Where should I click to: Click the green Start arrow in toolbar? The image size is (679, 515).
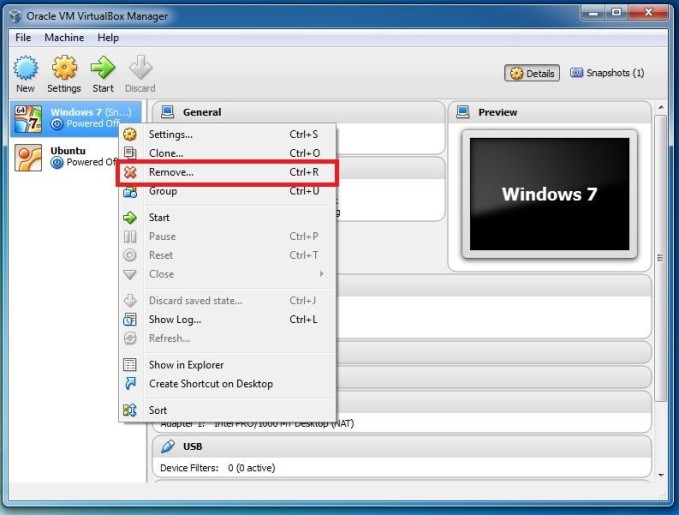[x=103, y=68]
